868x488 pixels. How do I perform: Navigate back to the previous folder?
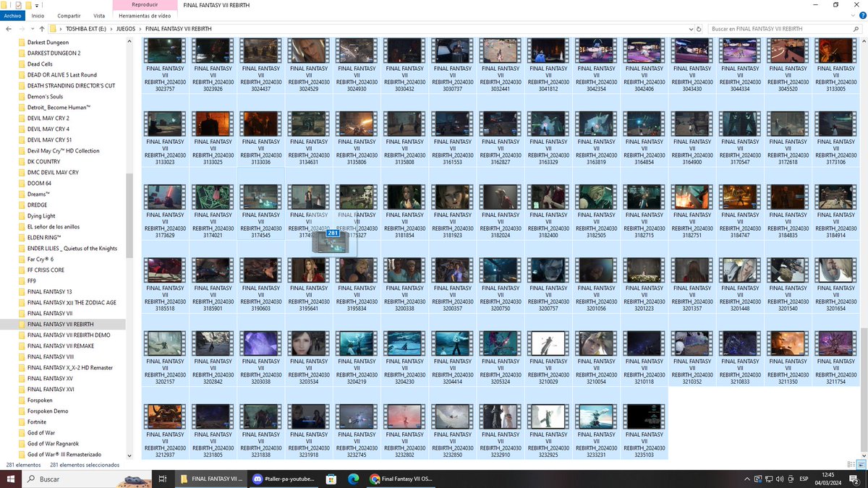[8, 29]
